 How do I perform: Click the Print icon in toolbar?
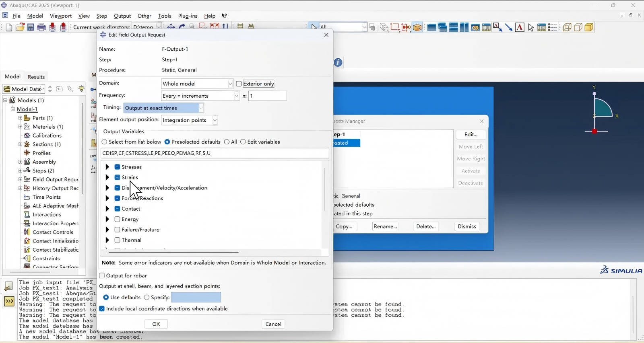click(41, 27)
